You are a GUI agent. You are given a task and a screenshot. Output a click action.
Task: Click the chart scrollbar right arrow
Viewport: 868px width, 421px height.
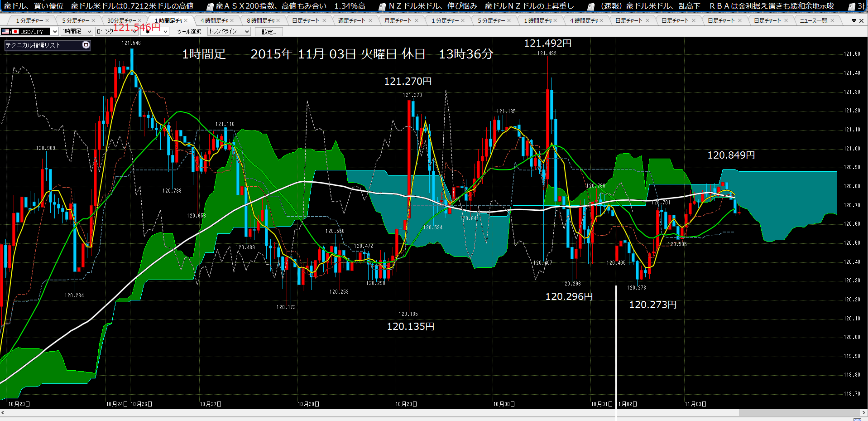(863, 413)
